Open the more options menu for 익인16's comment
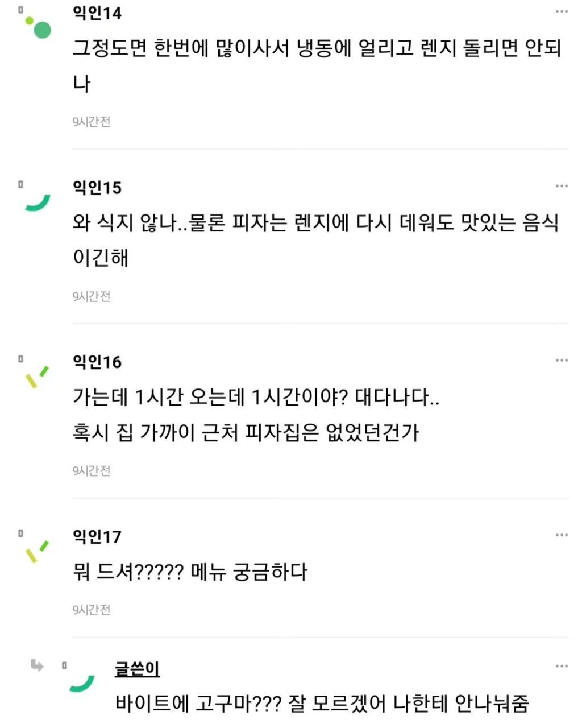This screenshot has width=582, height=728. coord(562,361)
